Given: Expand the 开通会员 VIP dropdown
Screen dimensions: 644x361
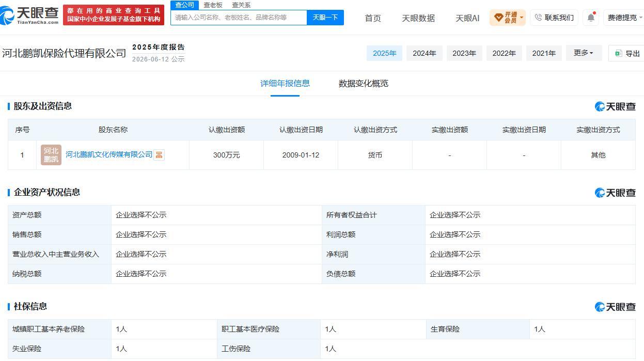Looking at the screenshot, I should (x=508, y=18).
